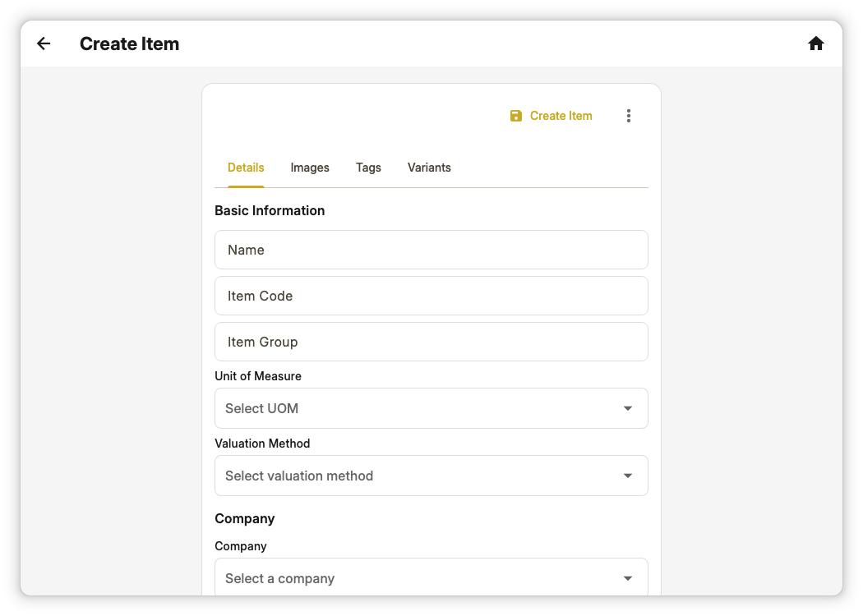Switch to the Details tab
The height and width of the screenshot is (616, 863).
point(246,168)
